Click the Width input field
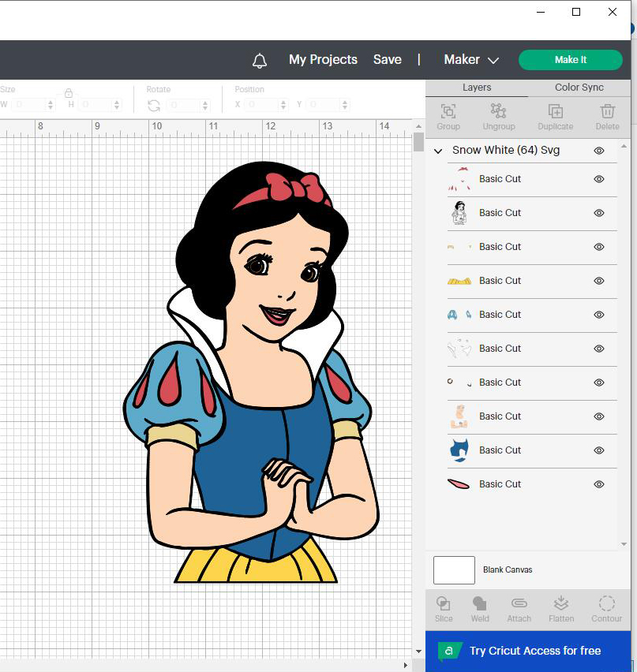Viewport: 637px width, 672px height. click(29, 105)
